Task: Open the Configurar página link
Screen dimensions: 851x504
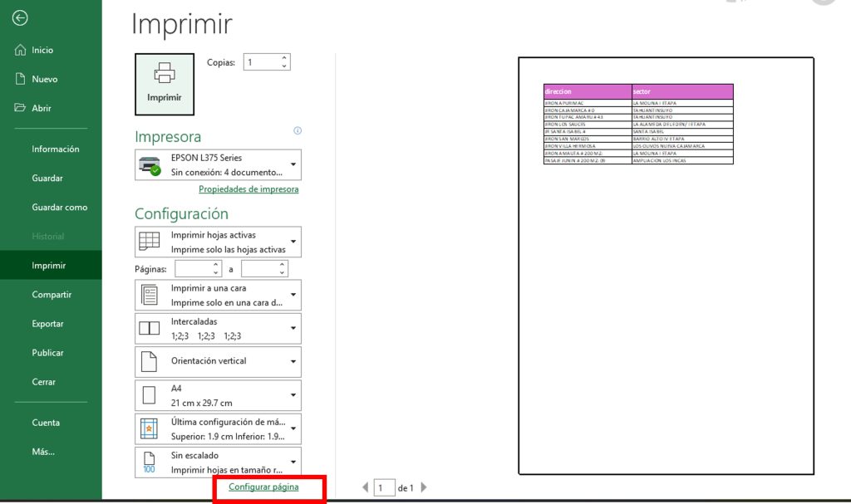Action: [x=263, y=487]
